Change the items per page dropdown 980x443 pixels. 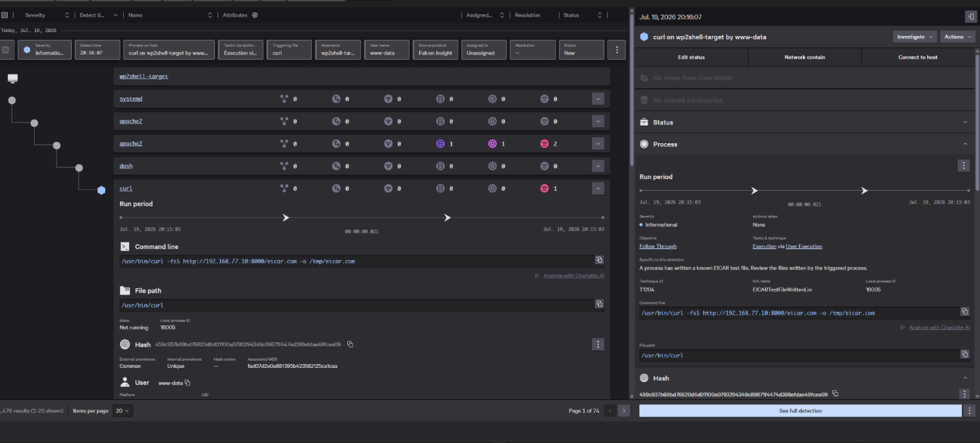click(x=123, y=410)
